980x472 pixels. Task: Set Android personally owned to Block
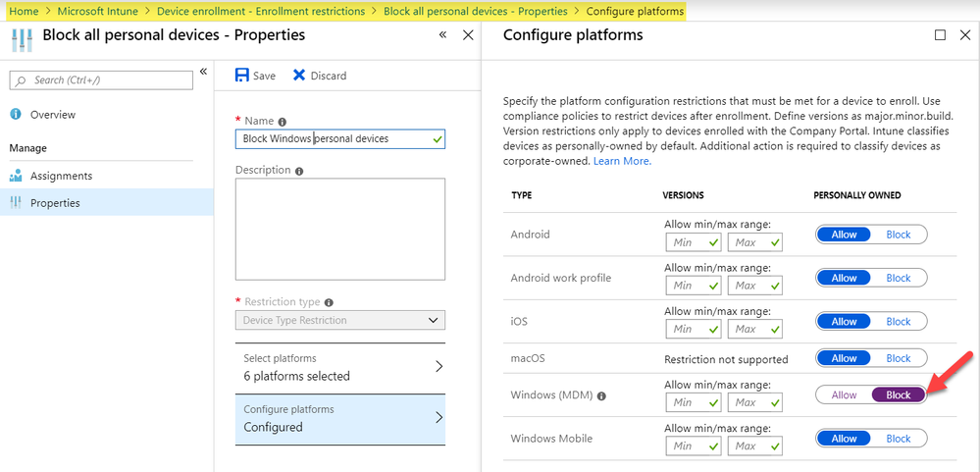coord(898,235)
